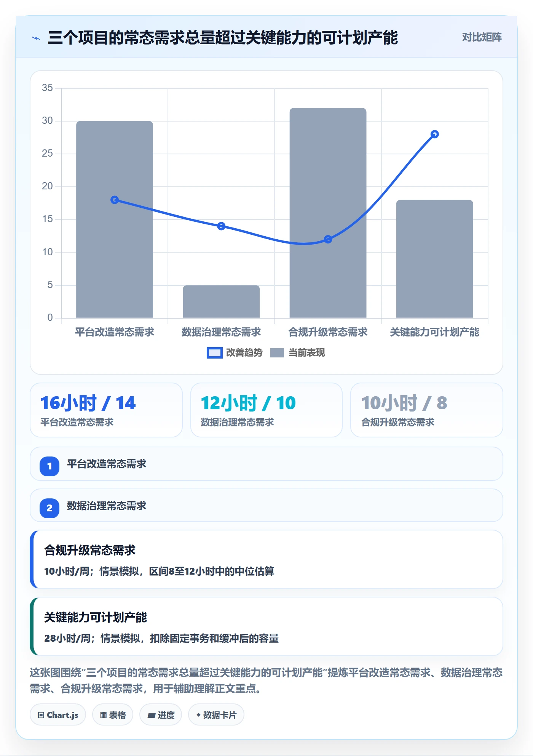Open the 16小时 / 14 stat card
This screenshot has width=533, height=756.
[x=106, y=410]
